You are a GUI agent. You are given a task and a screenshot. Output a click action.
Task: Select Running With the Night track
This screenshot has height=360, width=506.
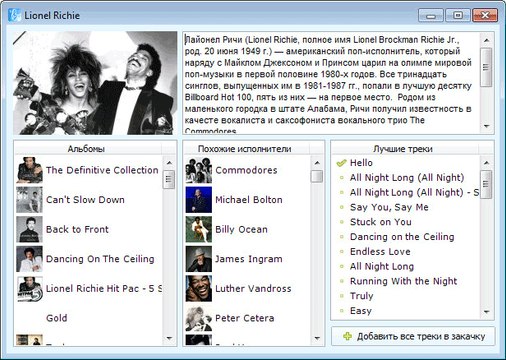pos(404,281)
